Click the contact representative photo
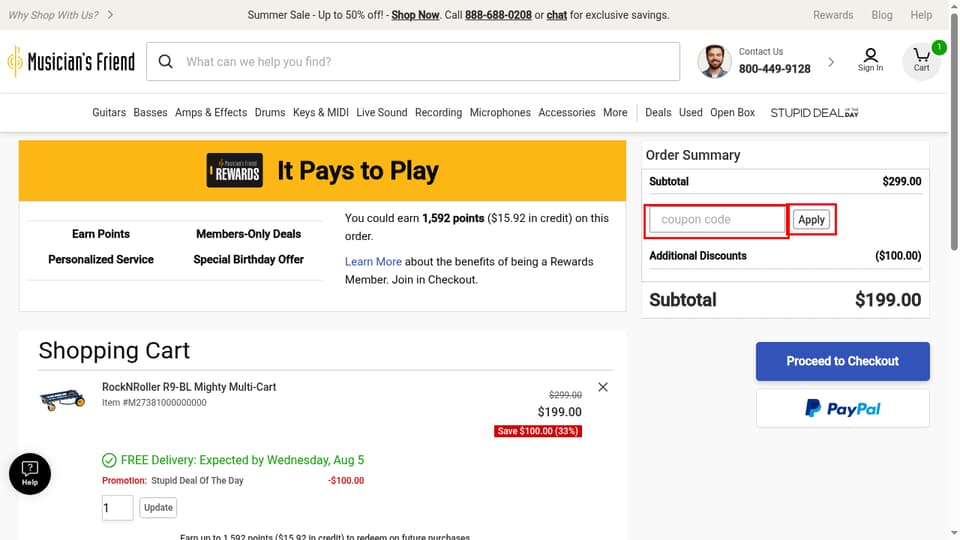The image size is (960, 540). pos(714,61)
